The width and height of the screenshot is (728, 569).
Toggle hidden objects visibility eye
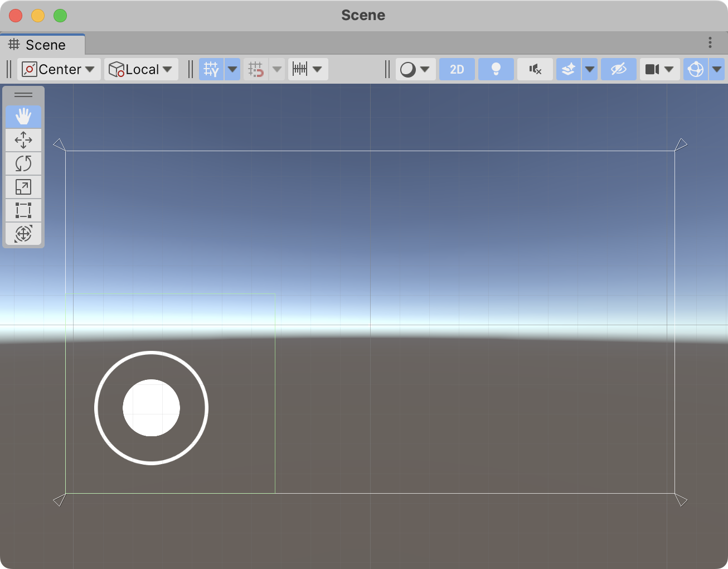click(619, 69)
